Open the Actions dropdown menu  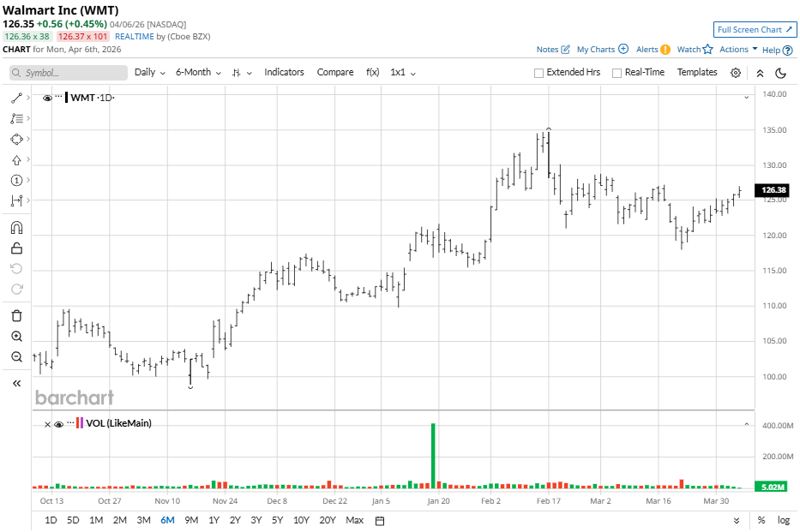[738, 50]
